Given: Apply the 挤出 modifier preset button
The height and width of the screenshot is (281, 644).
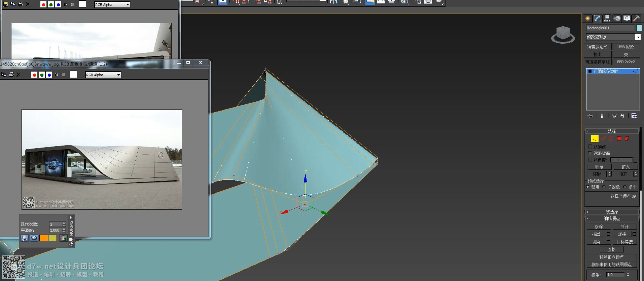Looking at the screenshot, I should pyautogui.click(x=598, y=54).
